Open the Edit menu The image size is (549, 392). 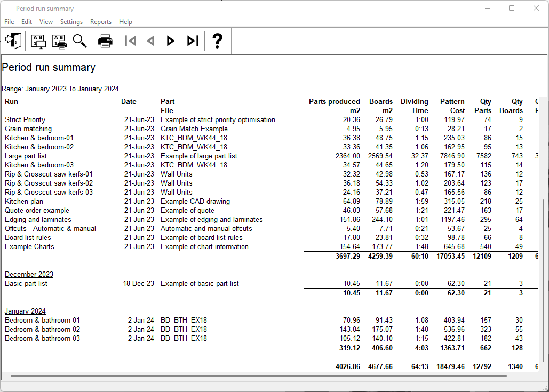click(x=27, y=22)
